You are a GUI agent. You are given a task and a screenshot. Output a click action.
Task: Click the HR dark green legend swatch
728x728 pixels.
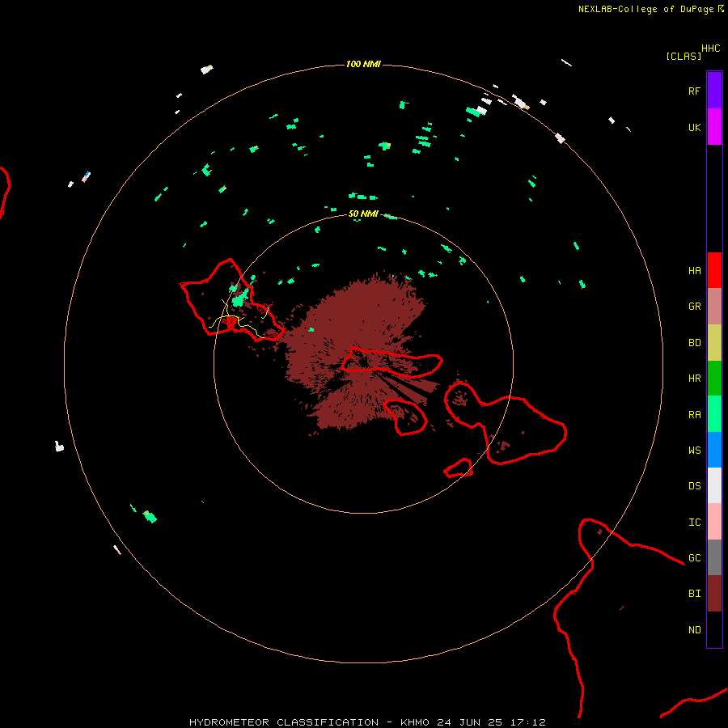point(714,379)
